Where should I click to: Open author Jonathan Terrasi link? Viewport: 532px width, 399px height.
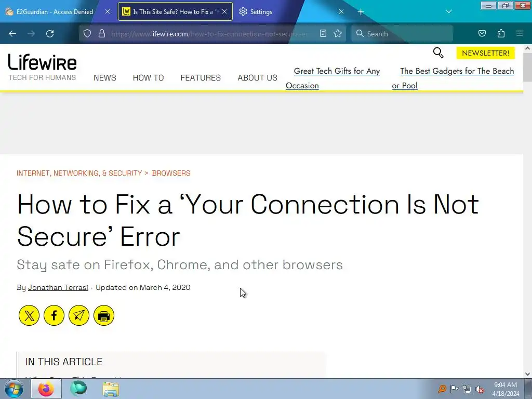coord(58,287)
